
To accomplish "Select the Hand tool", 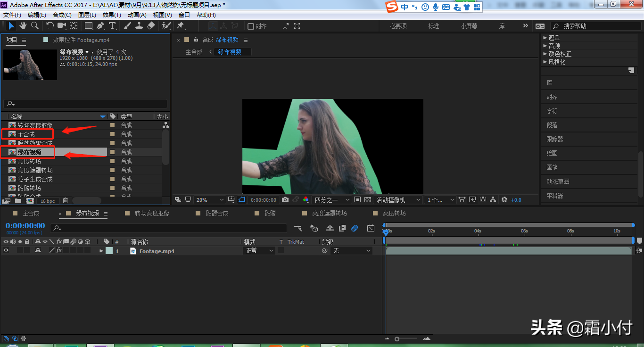I will click(23, 26).
